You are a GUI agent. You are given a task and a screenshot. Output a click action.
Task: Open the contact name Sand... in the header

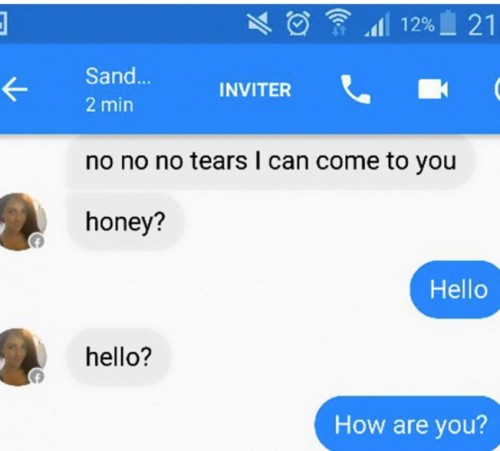tap(118, 76)
